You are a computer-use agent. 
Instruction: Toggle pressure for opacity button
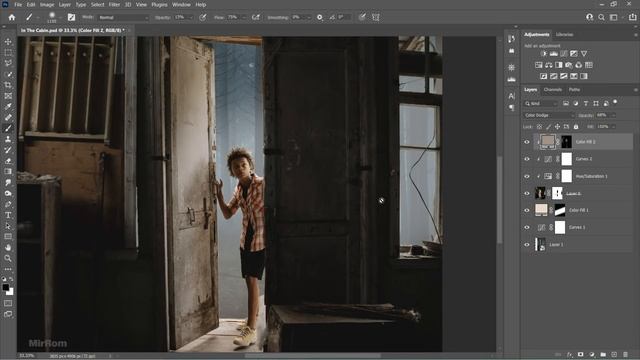pyautogui.click(x=202, y=17)
